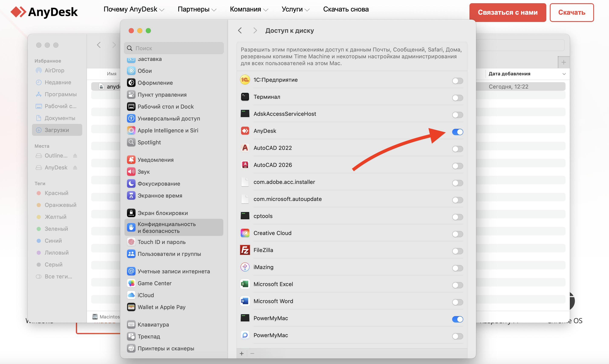The image size is (609, 364).
Task: Open Оформление settings pane
Action: pos(174,83)
